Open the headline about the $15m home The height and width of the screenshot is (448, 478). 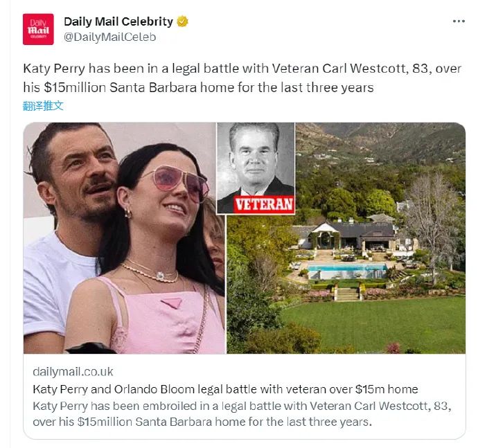coord(225,389)
